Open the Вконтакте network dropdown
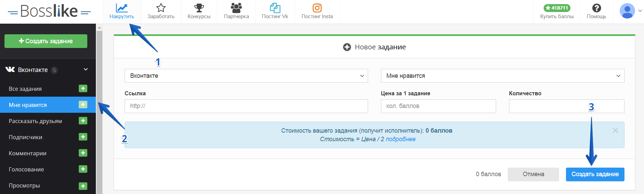Image resolution: width=644 pixels, height=194 pixels. [x=246, y=76]
